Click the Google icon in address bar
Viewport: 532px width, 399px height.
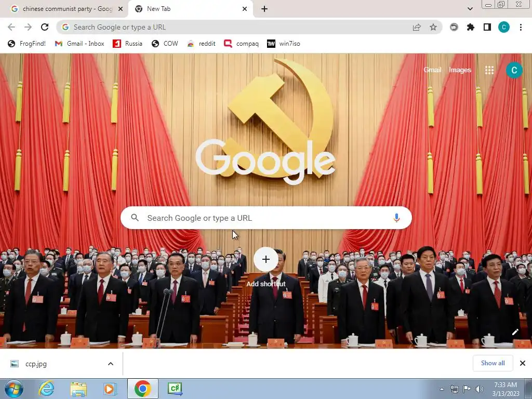pyautogui.click(x=65, y=27)
